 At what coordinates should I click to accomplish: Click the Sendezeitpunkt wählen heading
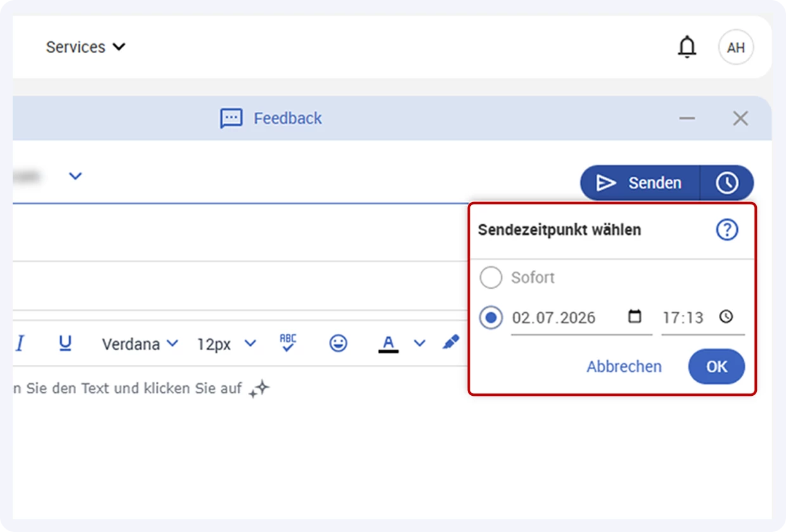click(x=560, y=230)
